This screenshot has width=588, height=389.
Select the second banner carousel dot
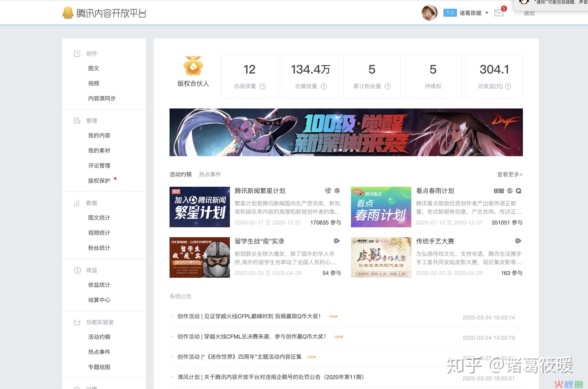pyautogui.click(x=341, y=150)
